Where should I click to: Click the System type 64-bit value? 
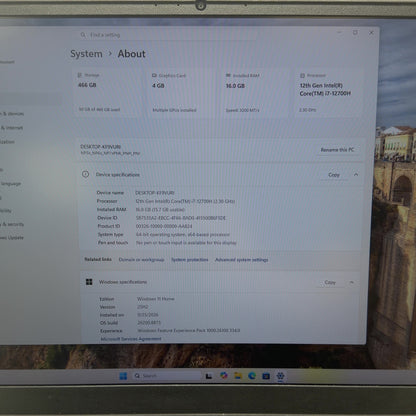point(183,234)
